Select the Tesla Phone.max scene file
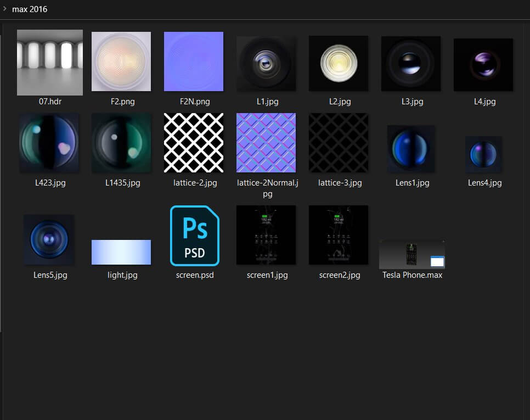This screenshot has width=530, height=420. click(412, 254)
